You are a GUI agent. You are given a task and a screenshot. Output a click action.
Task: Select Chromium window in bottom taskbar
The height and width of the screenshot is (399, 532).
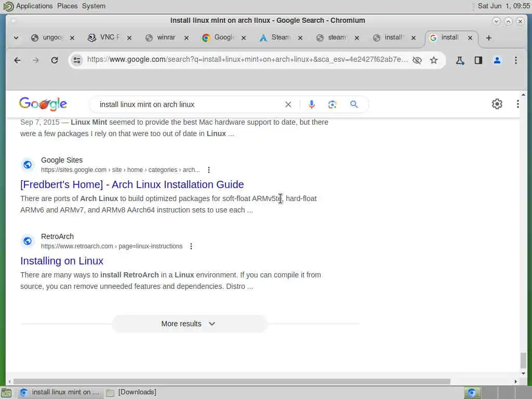tap(60, 392)
